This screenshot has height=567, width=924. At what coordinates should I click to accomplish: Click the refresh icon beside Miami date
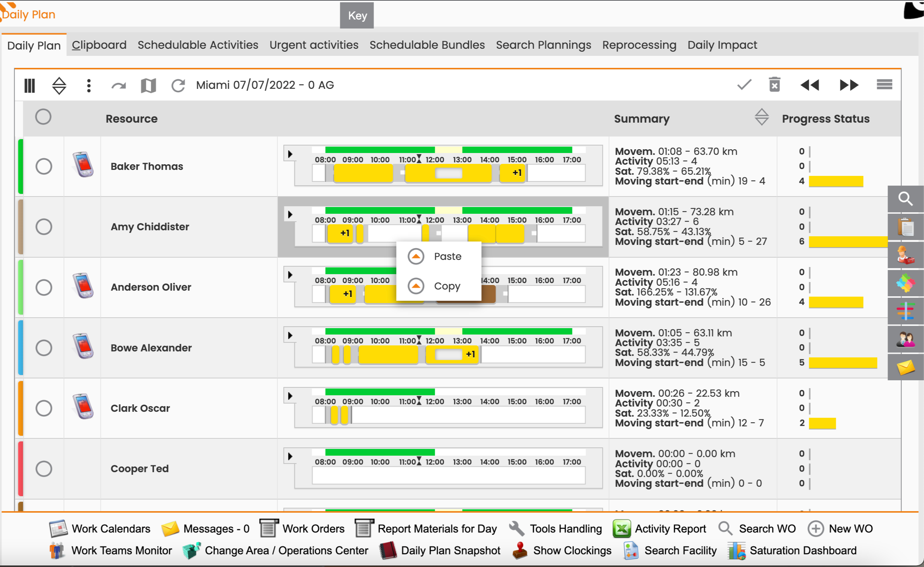click(178, 85)
